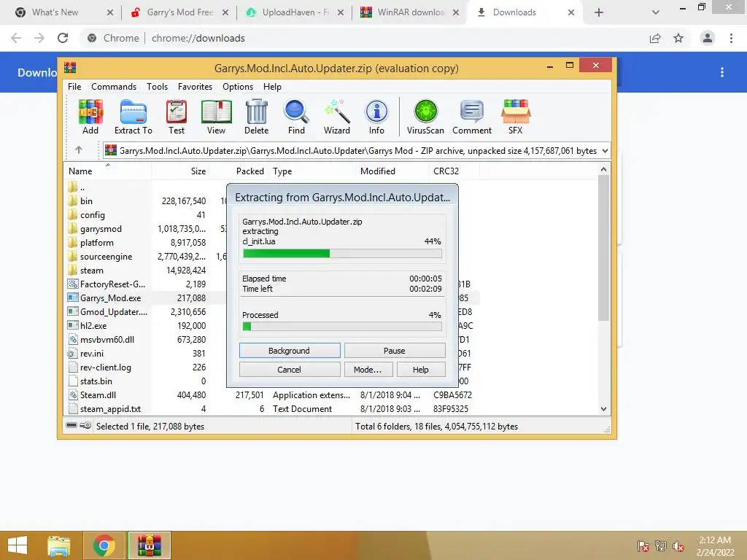Image resolution: width=747 pixels, height=560 pixels.
Task: Open the Chrome tab search chevron
Action: 656,12
